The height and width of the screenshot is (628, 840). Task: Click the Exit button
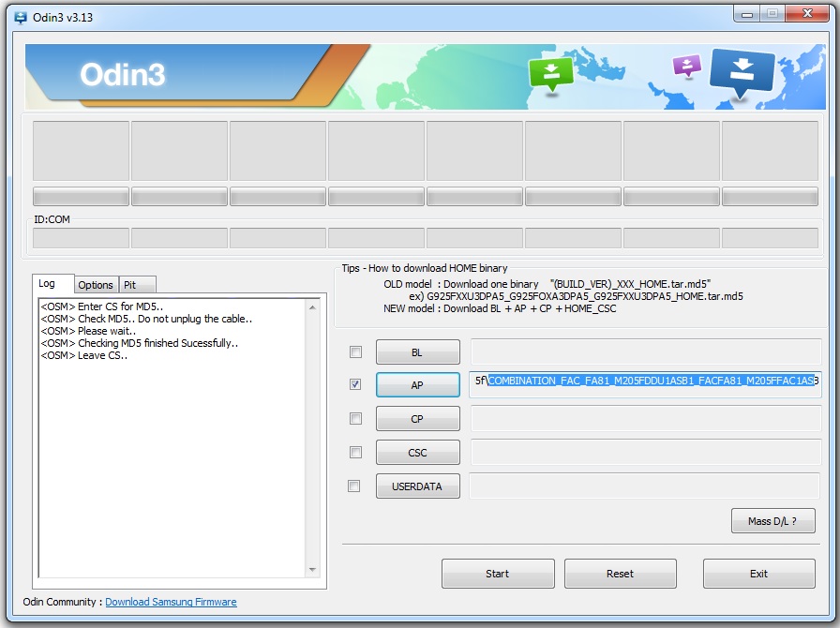point(759,574)
